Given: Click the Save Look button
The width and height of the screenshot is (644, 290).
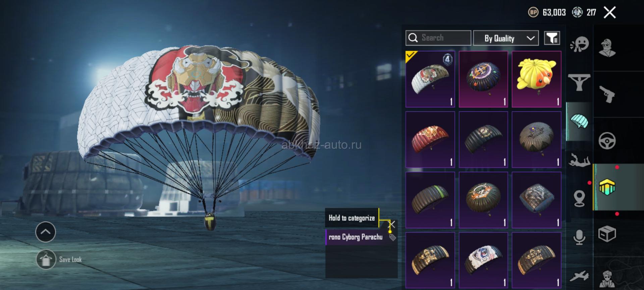Looking at the screenshot, I should (x=59, y=259).
